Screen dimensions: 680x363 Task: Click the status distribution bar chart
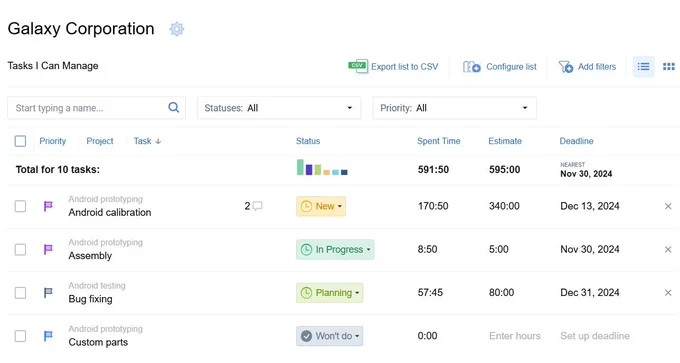(x=322, y=167)
